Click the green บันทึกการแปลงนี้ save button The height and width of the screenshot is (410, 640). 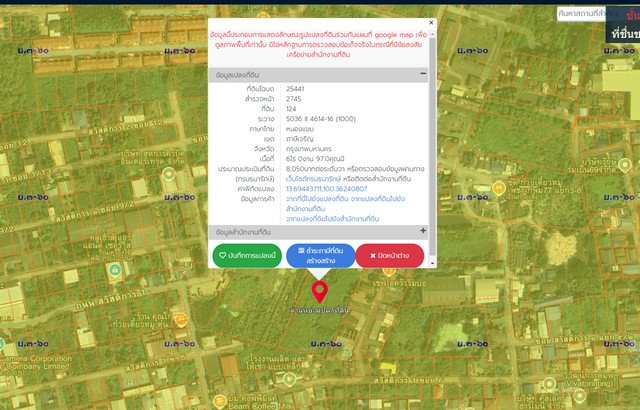coord(247,256)
